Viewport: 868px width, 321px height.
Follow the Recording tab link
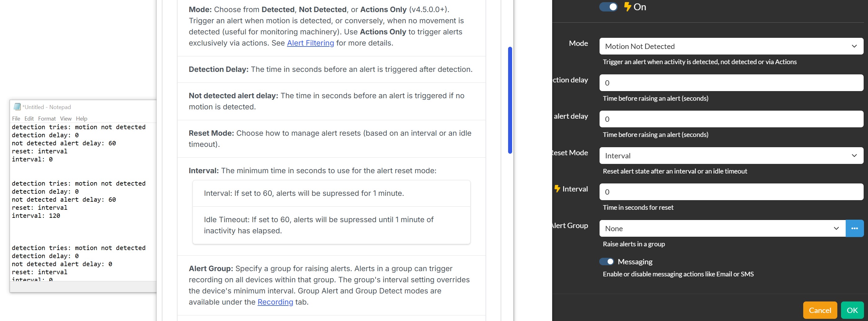coord(275,302)
